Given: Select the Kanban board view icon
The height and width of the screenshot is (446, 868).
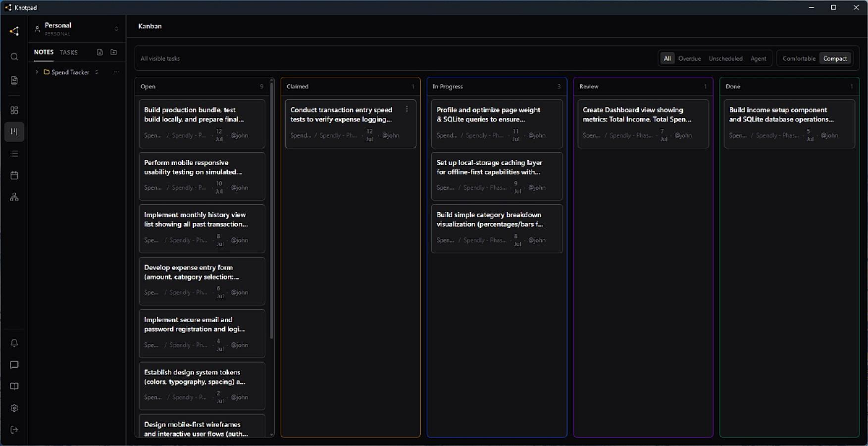Looking at the screenshot, I should 14,132.
